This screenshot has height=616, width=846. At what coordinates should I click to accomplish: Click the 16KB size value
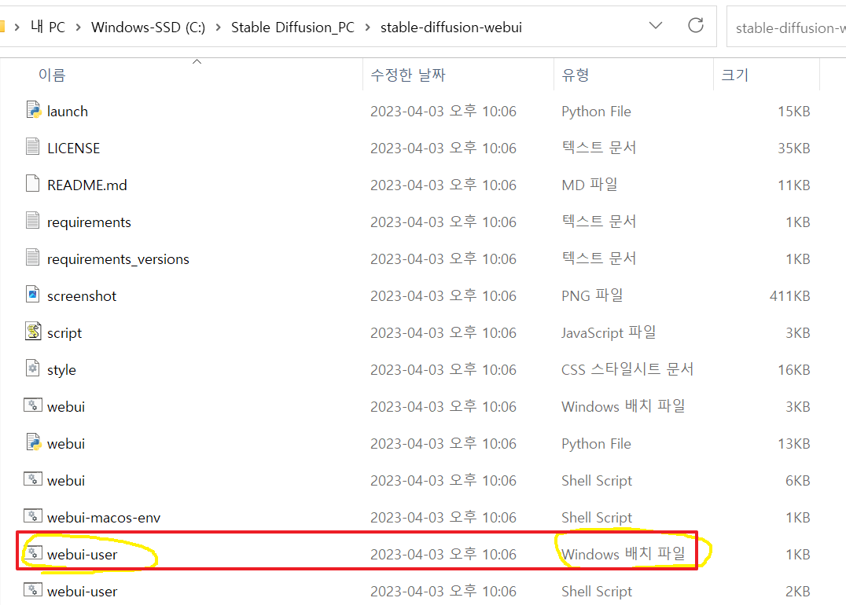coord(793,369)
